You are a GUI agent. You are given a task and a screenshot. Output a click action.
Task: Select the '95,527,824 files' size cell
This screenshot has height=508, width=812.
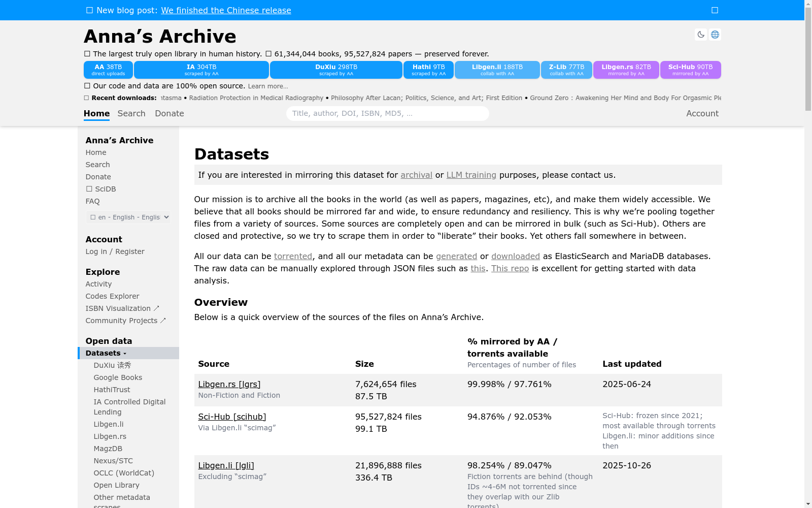[388, 417]
